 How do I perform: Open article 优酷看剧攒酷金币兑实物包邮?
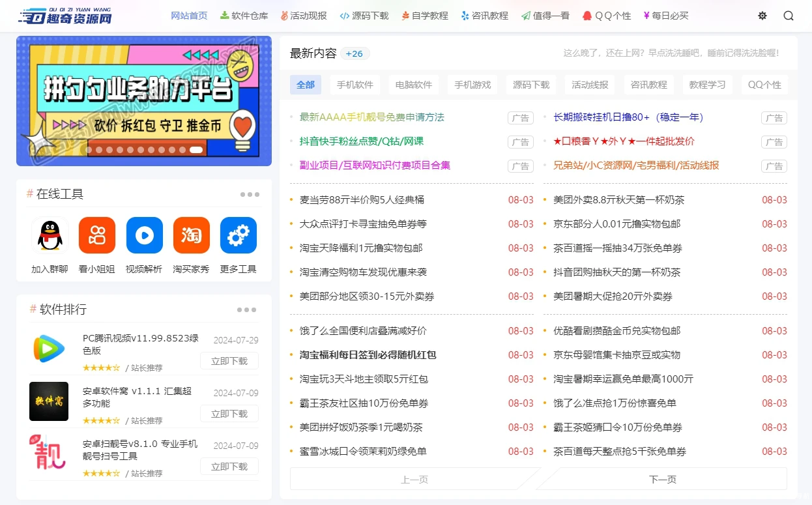(x=616, y=331)
